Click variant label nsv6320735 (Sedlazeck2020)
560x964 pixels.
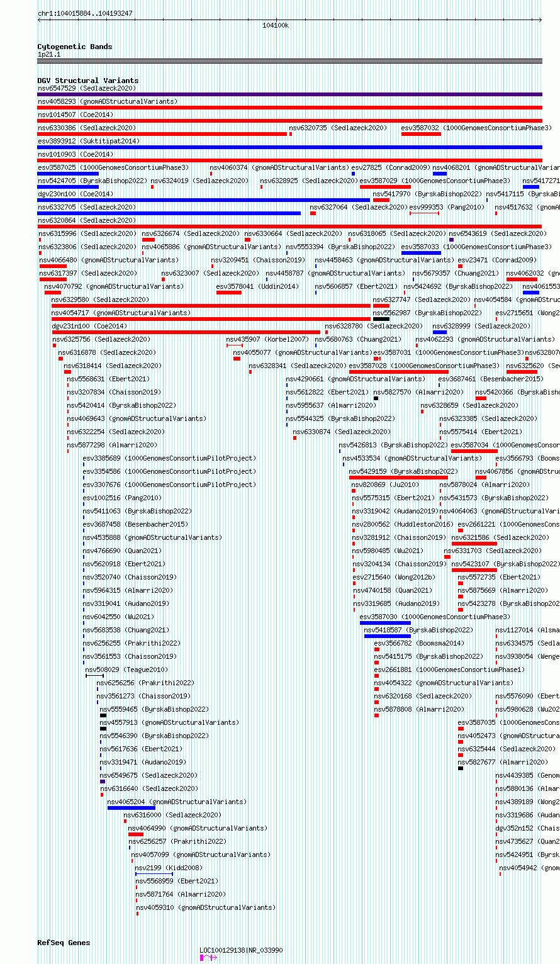point(338,128)
